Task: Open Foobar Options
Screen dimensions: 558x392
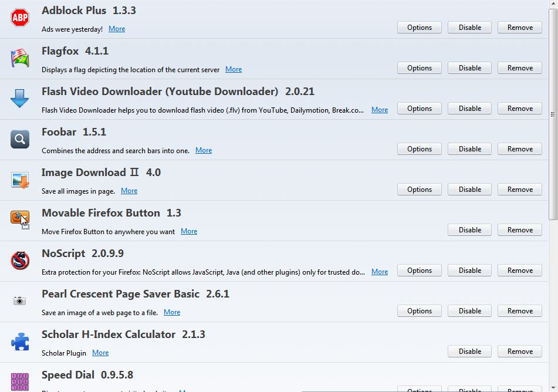Action: click(x=419, y=149)
